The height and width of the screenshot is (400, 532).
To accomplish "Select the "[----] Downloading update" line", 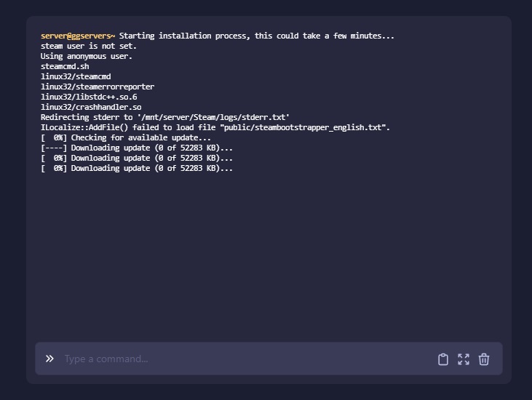I will [x=137, y=148].
